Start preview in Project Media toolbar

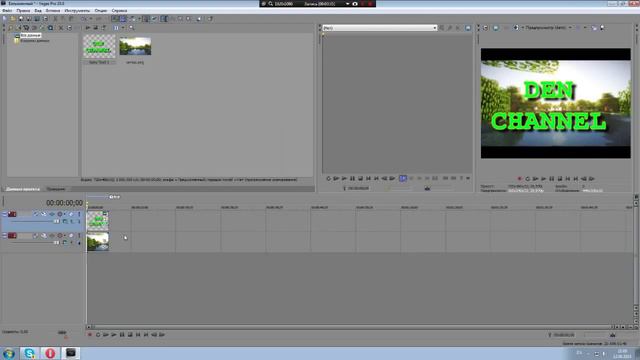[88, 28]
